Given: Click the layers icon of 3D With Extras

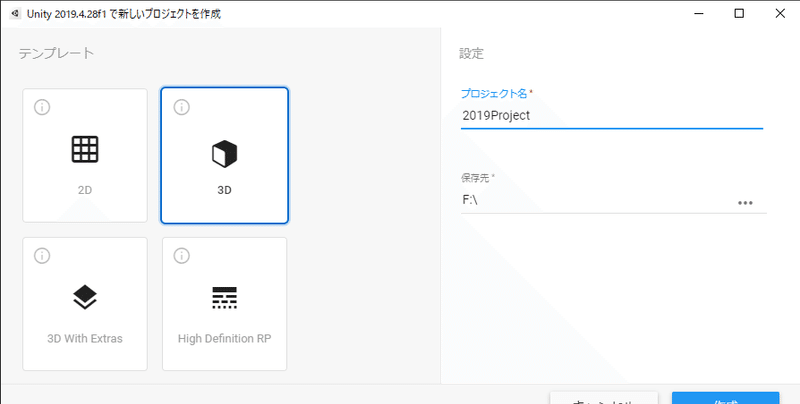Looking at the screenshot, I should tap(85, 297).
